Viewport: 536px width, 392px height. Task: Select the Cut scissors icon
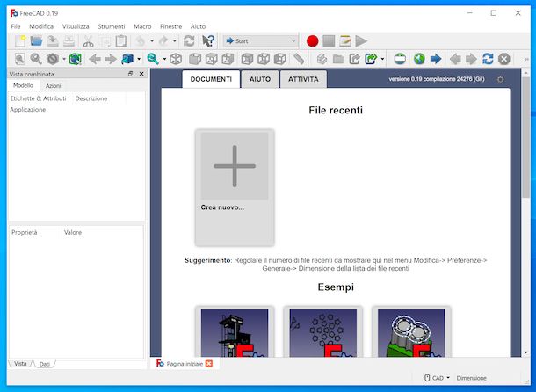point(88,41)
